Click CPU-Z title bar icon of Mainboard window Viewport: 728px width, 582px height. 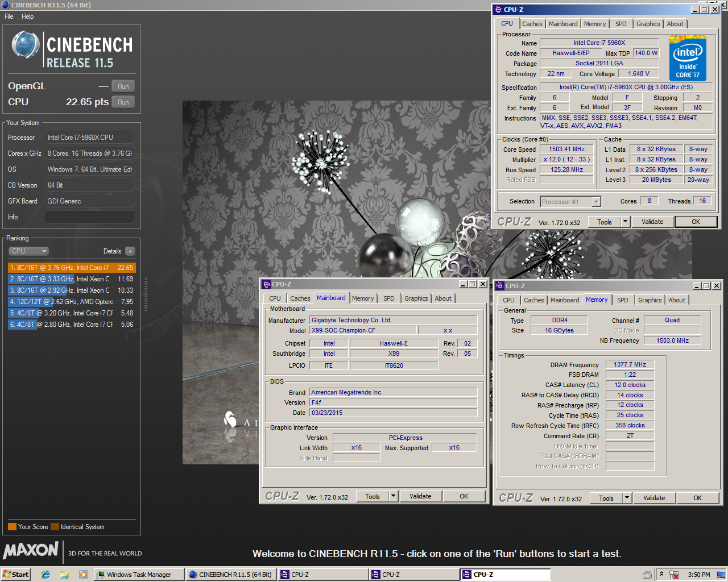(266, 284)
